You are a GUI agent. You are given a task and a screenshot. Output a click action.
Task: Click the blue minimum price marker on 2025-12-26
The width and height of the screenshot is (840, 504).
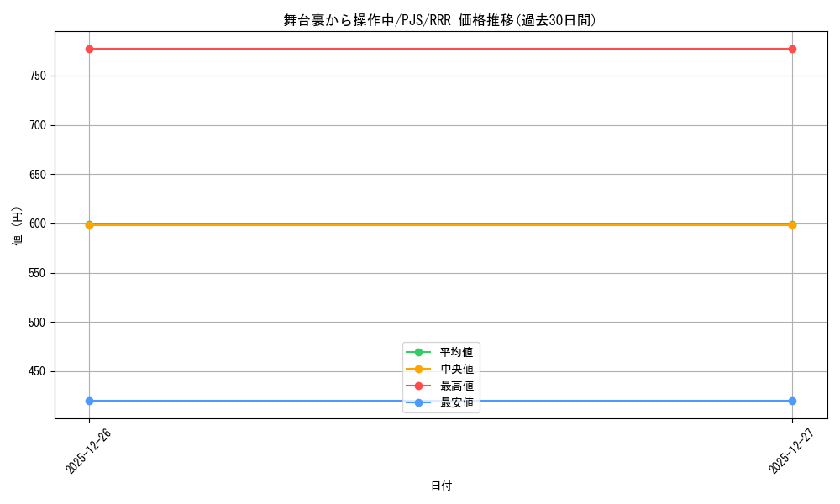pyautogui.click(x=88, y=401)
